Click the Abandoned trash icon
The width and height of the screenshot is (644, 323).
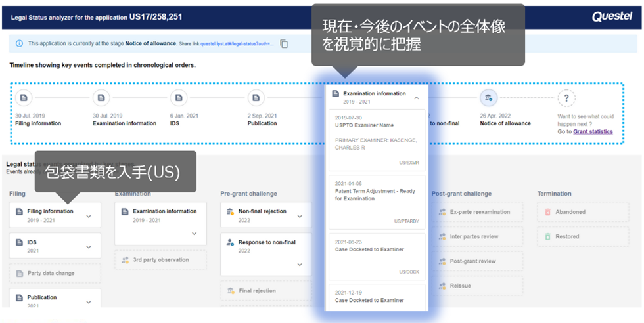pos(547,212)
